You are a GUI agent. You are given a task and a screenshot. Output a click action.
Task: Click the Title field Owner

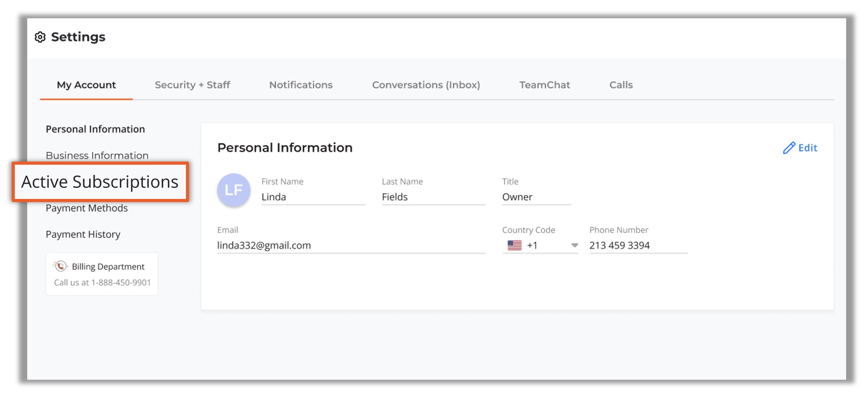(537, 197)
